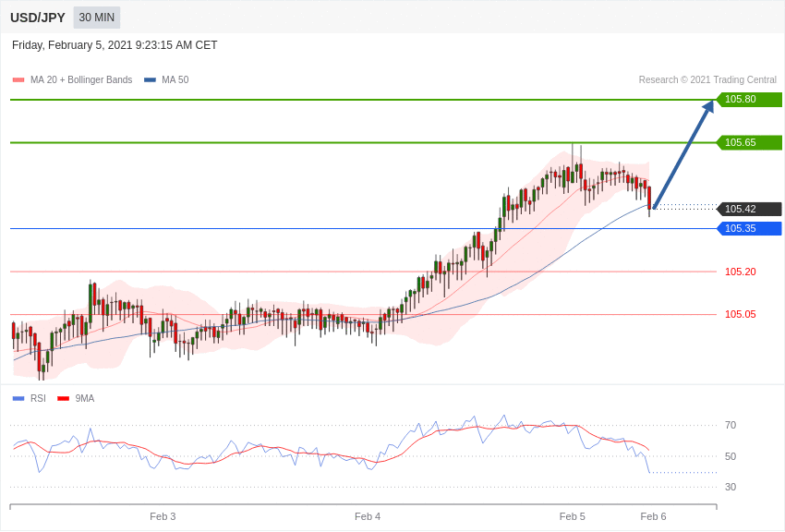Click the 'Feb 3' date axis label

(163, 516)
